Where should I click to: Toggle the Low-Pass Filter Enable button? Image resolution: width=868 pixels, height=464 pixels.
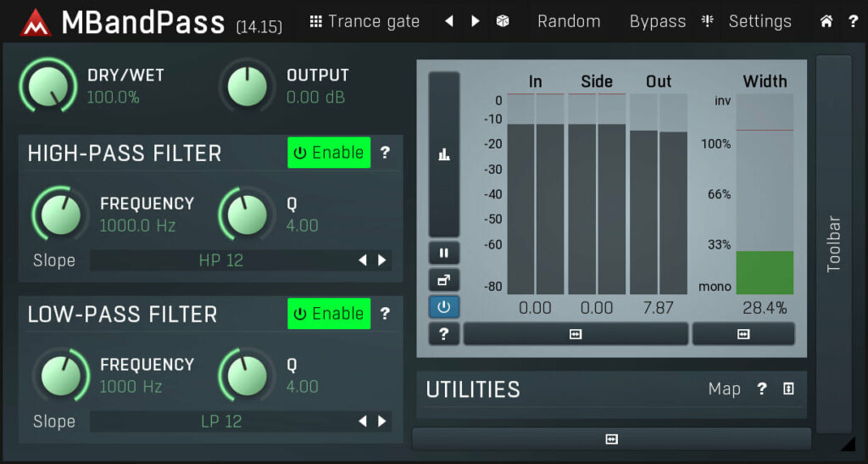(329, 314)
